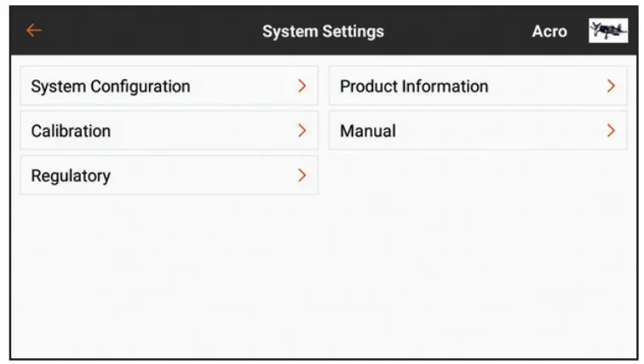This screenshot has width=644, height=364.
Task: Open the Calibration menu entry
Action: tap(71, 131)
